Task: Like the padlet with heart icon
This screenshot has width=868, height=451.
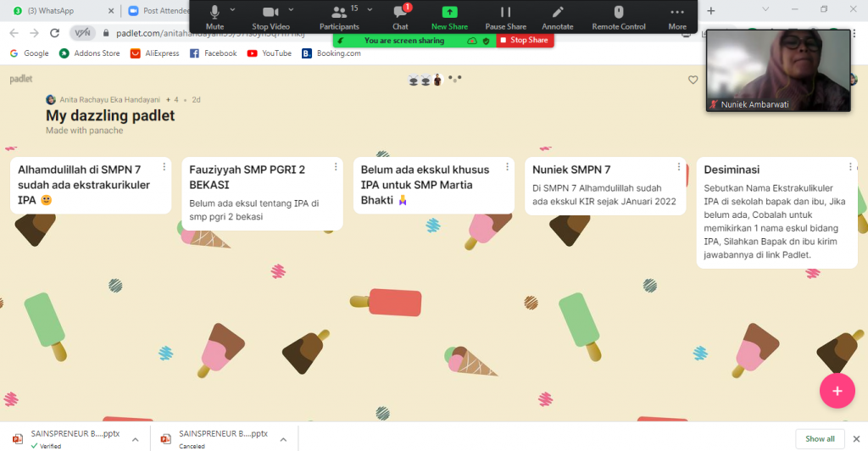Action: pos(693,80)
